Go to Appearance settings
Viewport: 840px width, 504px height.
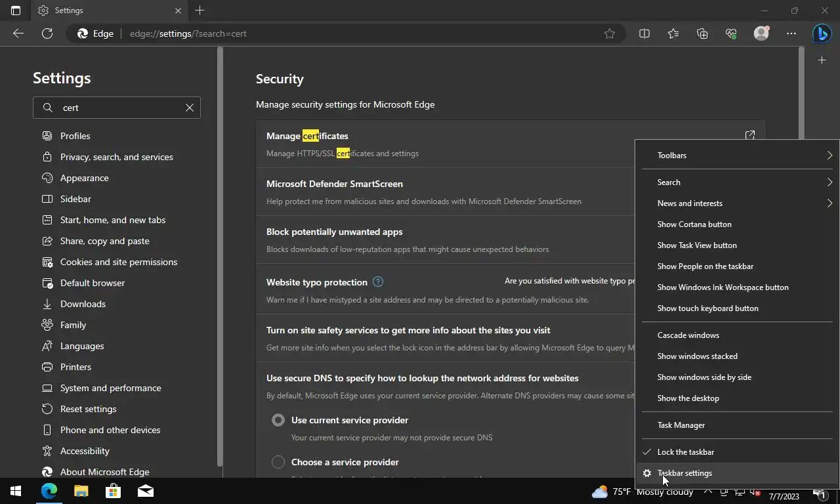pos(85,178)
